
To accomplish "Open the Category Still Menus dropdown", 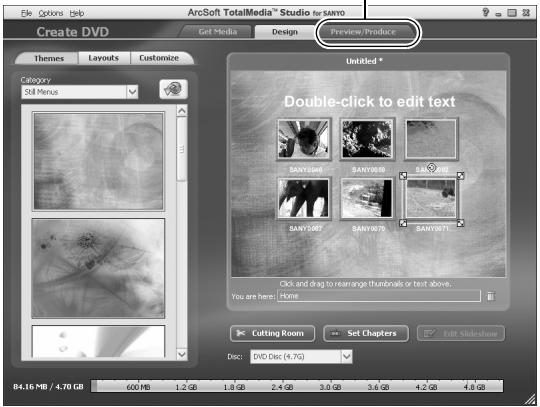I will 80,92.
